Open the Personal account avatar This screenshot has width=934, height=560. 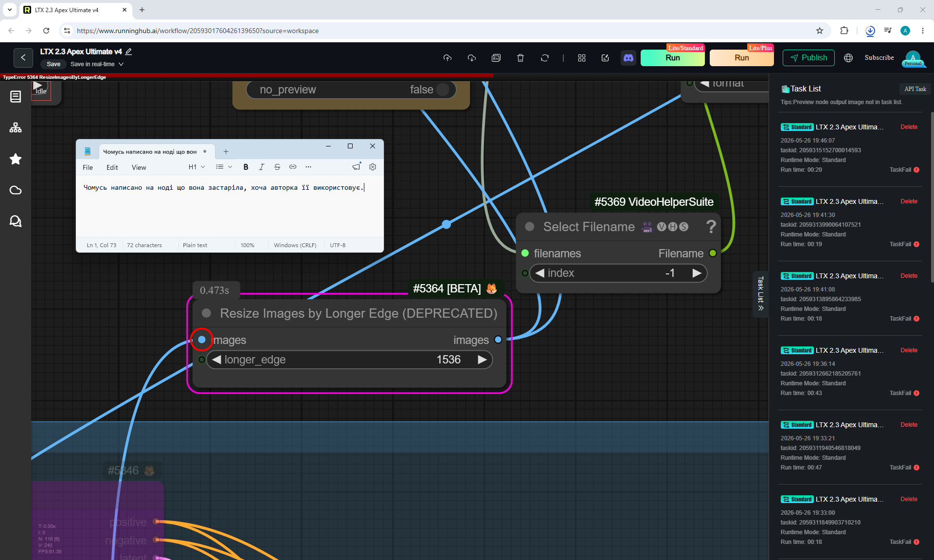click(913, 58)
